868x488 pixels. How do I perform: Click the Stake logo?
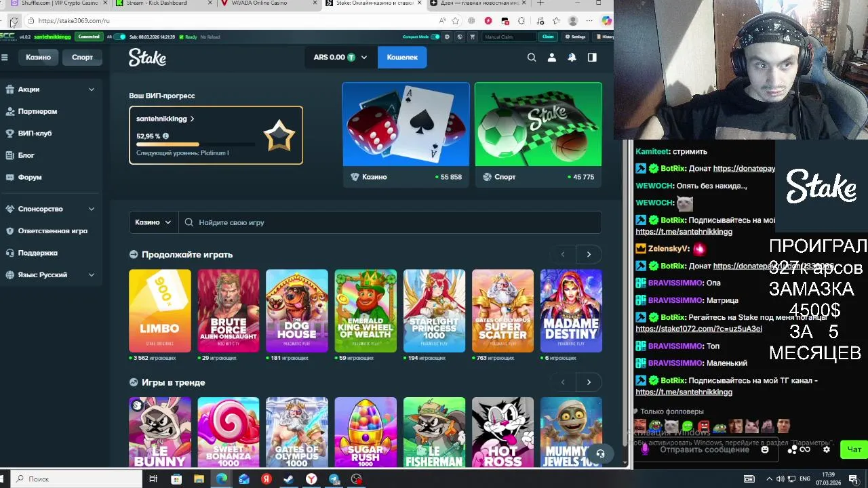147,58
